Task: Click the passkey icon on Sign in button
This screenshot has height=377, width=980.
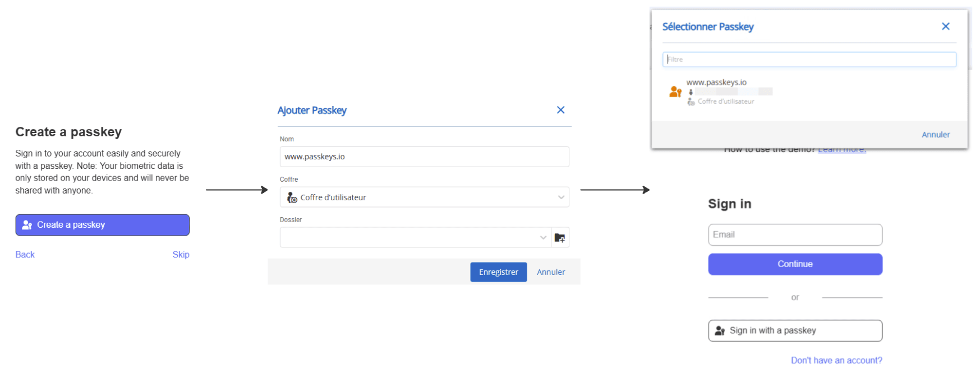Action: [720, 331]
